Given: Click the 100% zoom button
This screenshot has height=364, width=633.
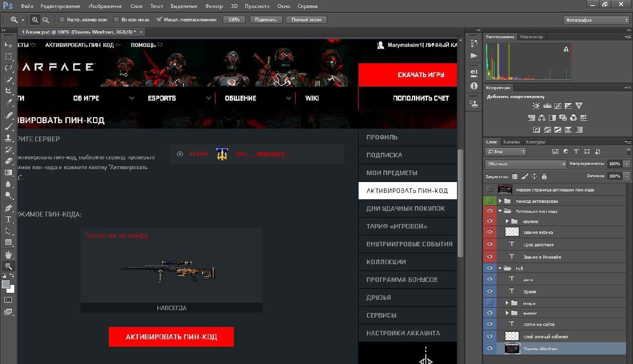Looking at the screenshot, I should [x=234, y=20].
